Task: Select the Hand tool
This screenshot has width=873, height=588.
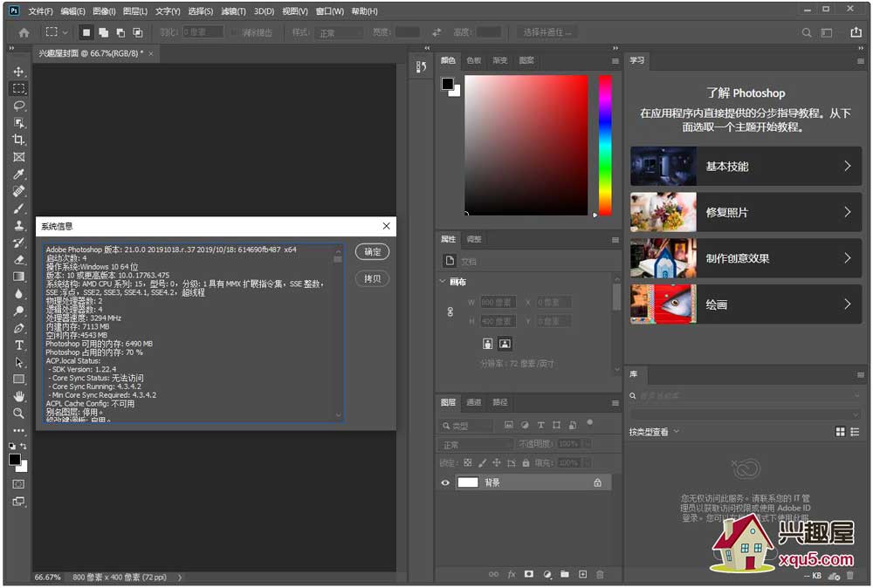Action: (18, 397)
